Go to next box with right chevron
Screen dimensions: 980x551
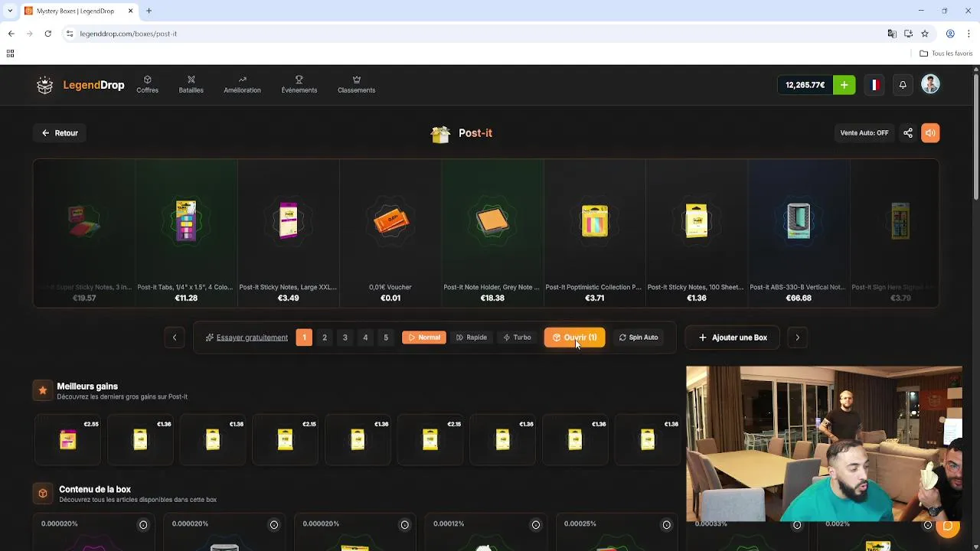pyautogui.click(x=797, y=337)
